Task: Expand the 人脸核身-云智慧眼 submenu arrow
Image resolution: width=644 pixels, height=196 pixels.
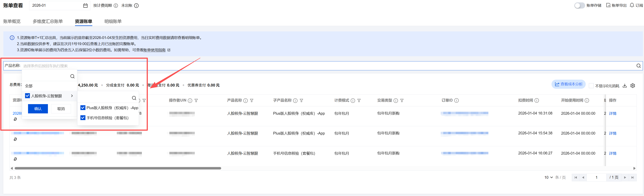Action: (72, 96)
